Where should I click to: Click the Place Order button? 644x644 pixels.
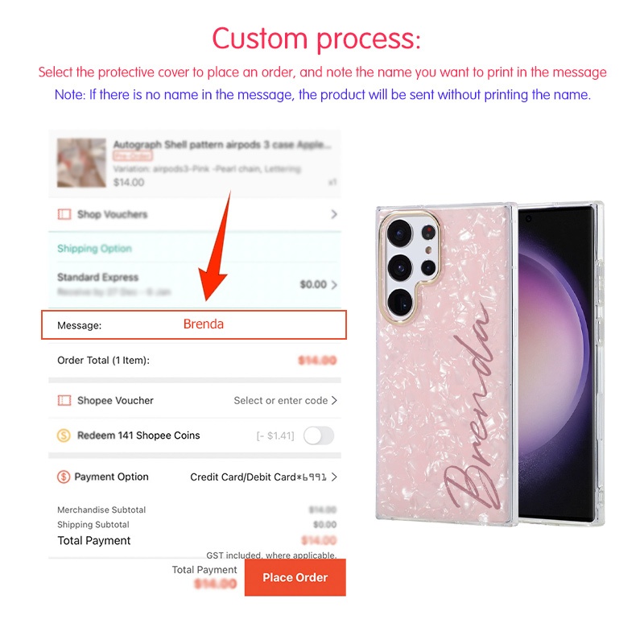tap(295, 577)
